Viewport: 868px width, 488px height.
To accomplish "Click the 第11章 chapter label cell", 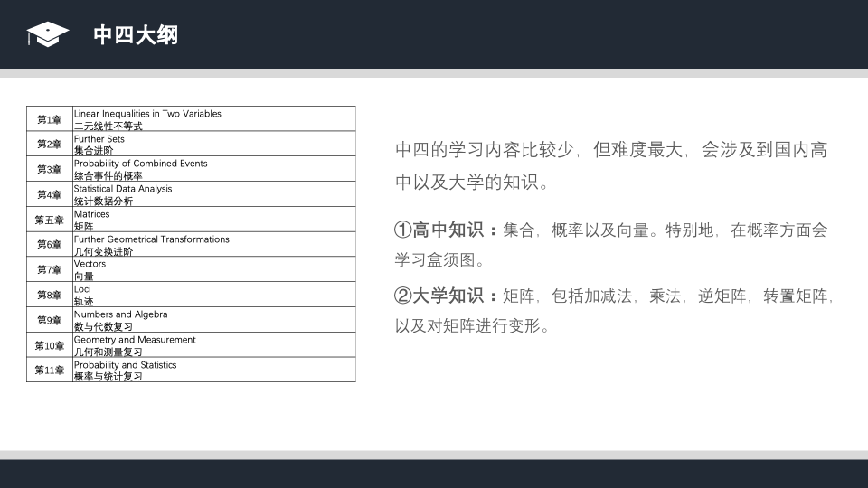I will pyautogui.click(x=49, y=370).
